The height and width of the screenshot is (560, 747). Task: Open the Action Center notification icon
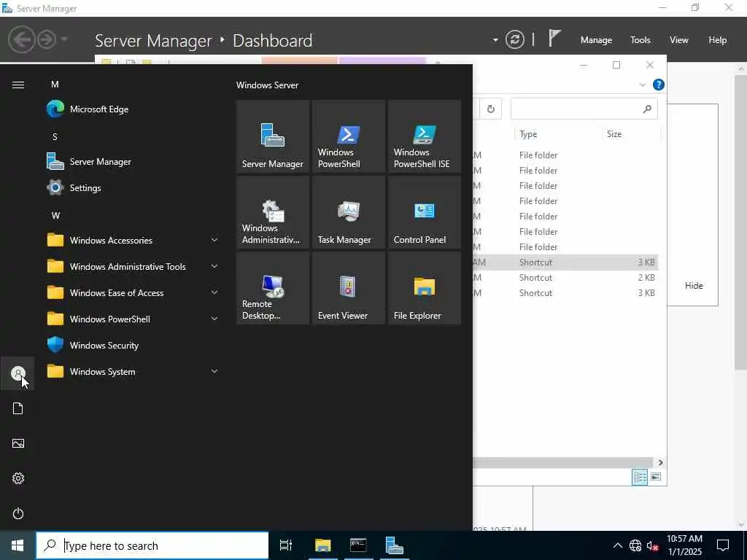pyautogui.click(x=723, y=545)
